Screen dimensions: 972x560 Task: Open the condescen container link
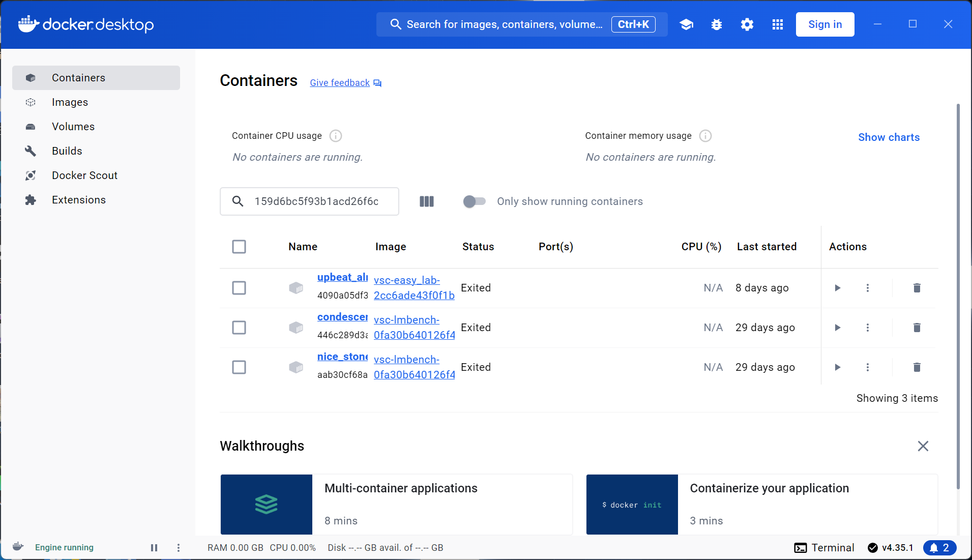342,317
